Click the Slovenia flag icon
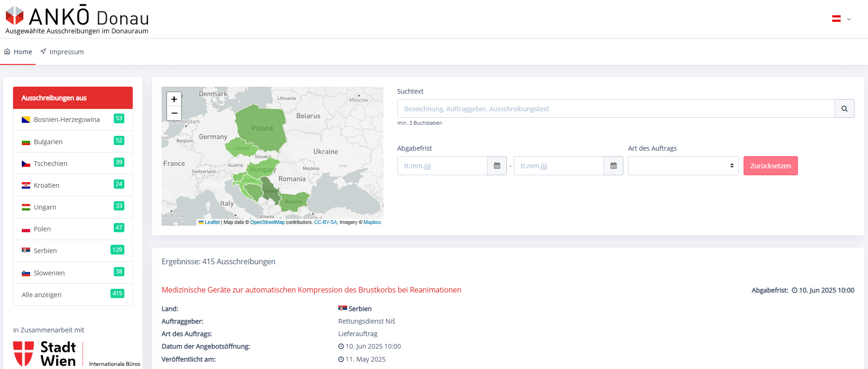The width and height of the screenshot is (868, 369). pos(26,273)
